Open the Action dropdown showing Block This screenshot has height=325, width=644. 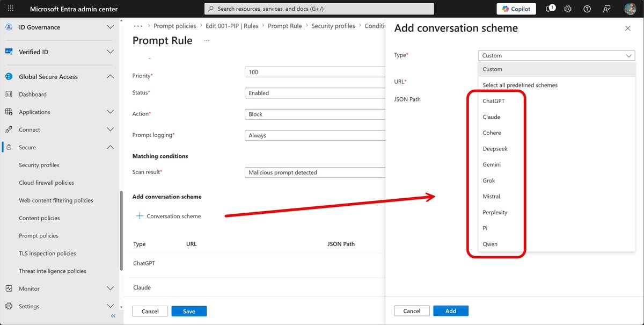click(315, 114)
